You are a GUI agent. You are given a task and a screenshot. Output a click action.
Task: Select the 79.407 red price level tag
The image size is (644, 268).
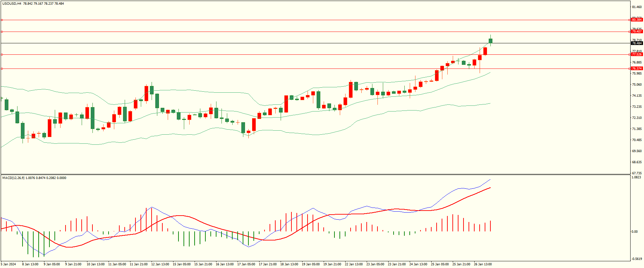pyautogui.click(x=637, y=32)
